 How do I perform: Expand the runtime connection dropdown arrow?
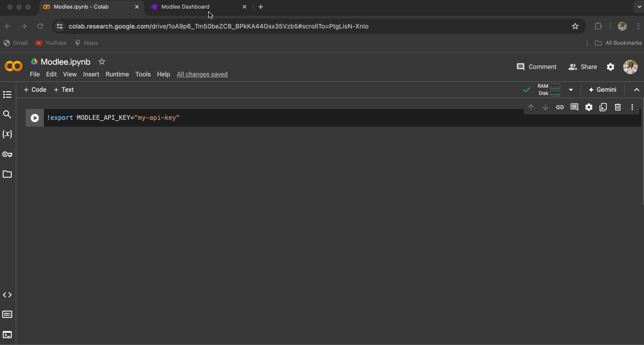click(571, 90)
